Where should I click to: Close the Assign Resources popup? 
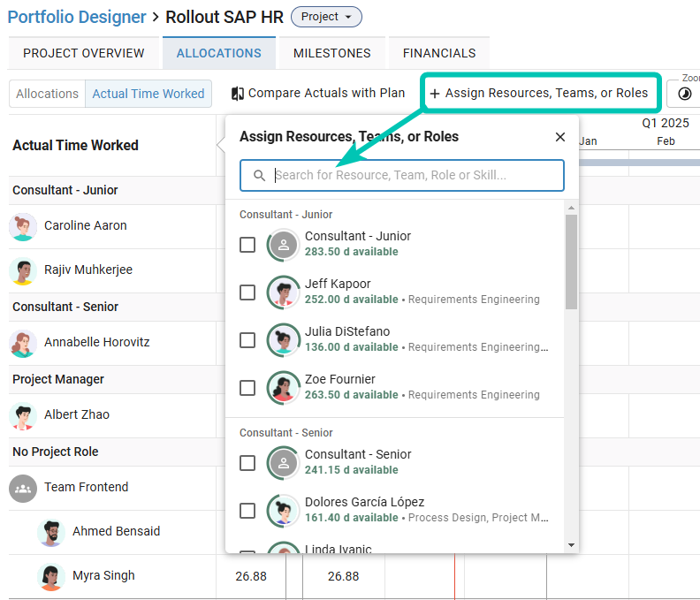(560, 137)
